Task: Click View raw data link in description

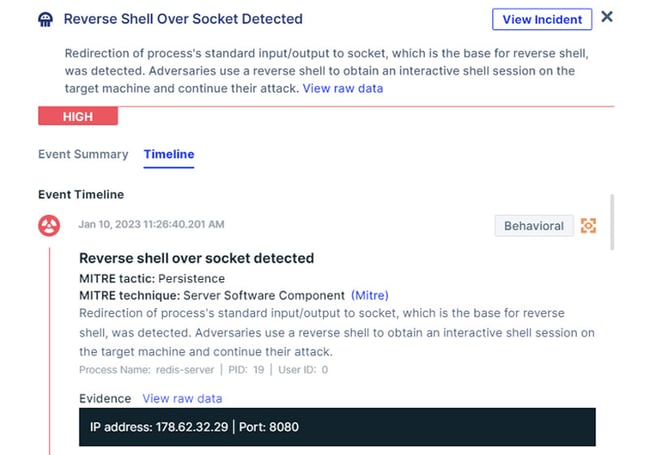Action: coord(343,88)
